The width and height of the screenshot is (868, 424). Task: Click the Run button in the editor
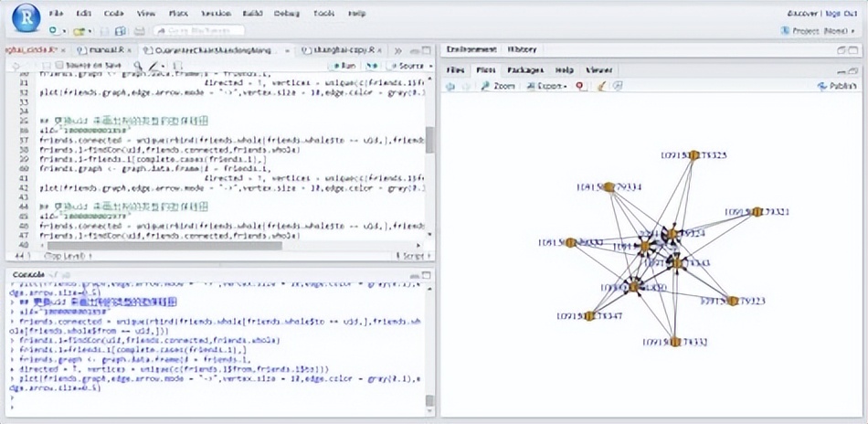[x=344, y=65]
